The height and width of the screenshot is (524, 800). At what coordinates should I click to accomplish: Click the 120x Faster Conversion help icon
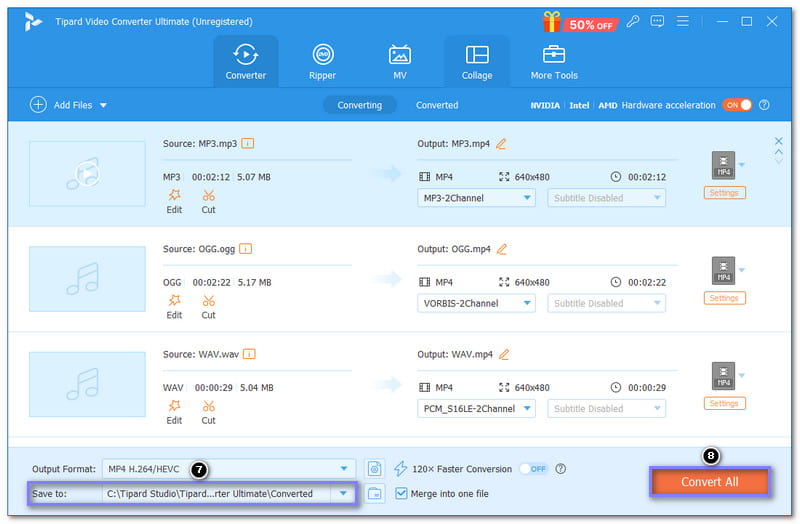click(560, 468)
